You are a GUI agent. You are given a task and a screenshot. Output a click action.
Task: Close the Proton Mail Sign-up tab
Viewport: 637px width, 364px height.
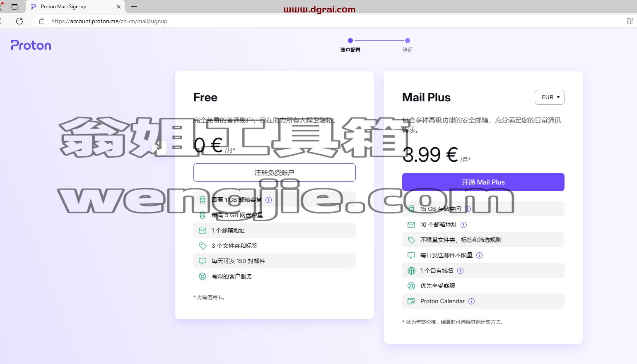pos(118,7)
